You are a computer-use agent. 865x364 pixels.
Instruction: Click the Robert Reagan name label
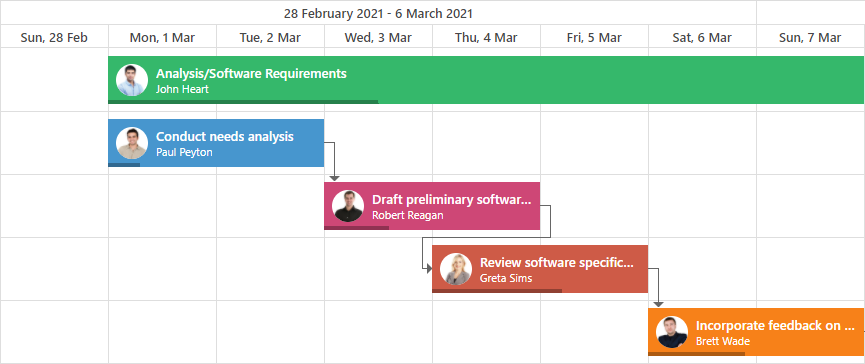pyautogui.click(x=408, y=215)
